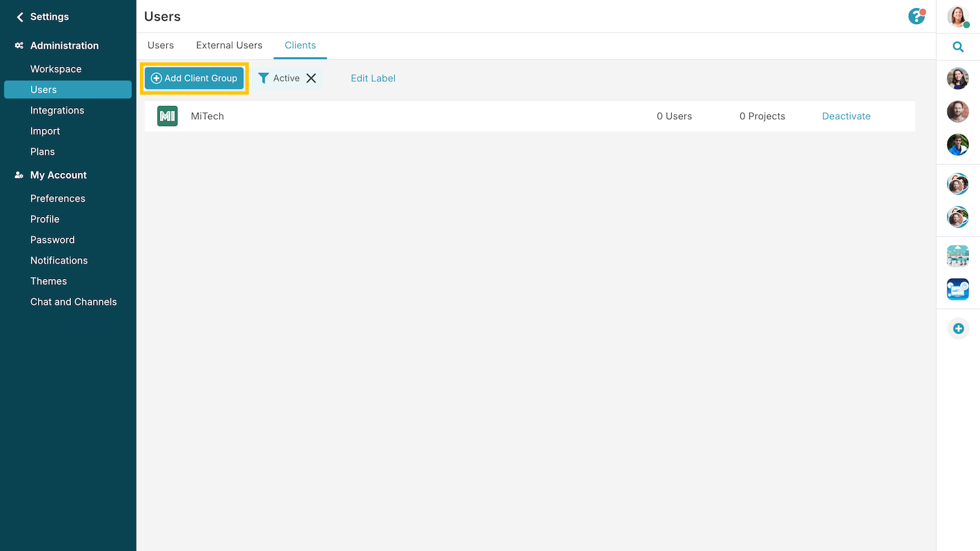
Task: Switch to the Users tab
Action: point(161,45)
